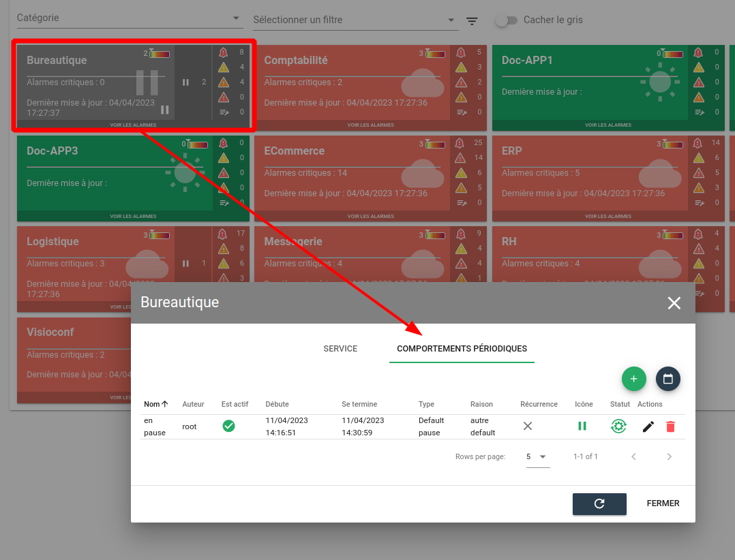Image resolution: width=735 pixels, height=560 pixels.
Task: Select the COMPORTEMENTS PÉRIODIQUES tab
Action: pyautogui.click(x=462, y=349)
